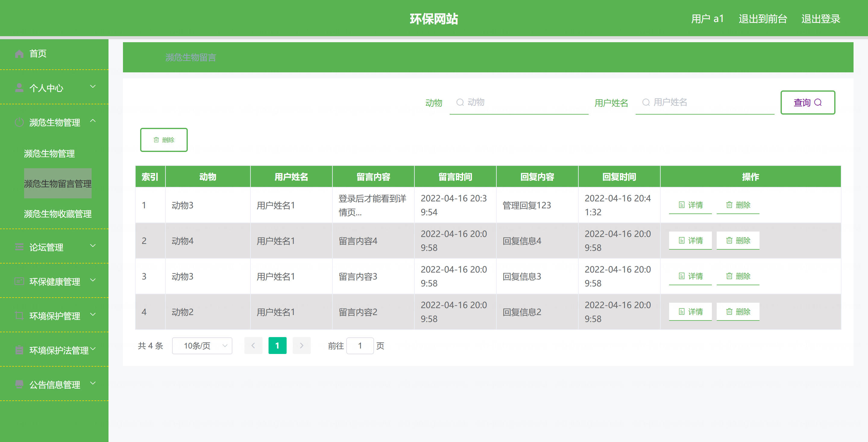Click 退出到前台 link
Image resolution: width=868 pixels, height=442 pixels.
point(763,19)
